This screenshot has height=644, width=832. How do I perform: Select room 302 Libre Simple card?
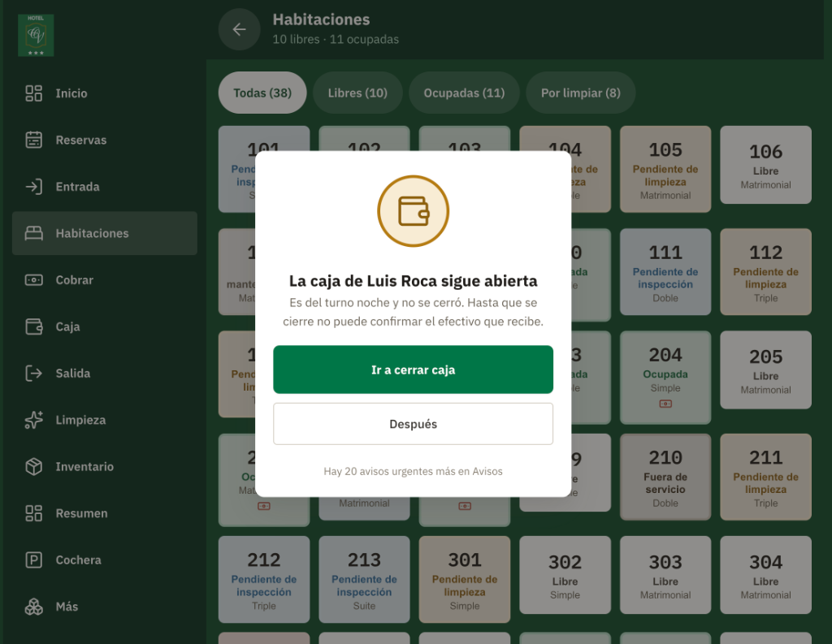[565, 575]
